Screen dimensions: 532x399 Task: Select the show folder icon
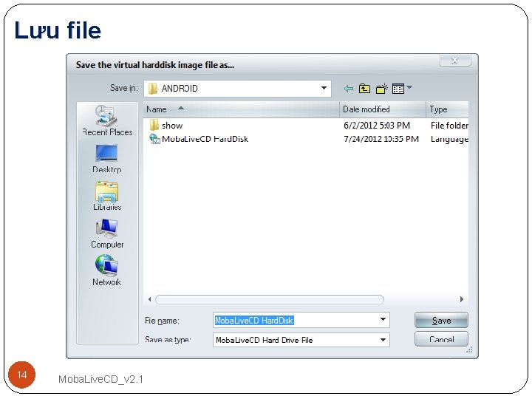pos(154,125)
